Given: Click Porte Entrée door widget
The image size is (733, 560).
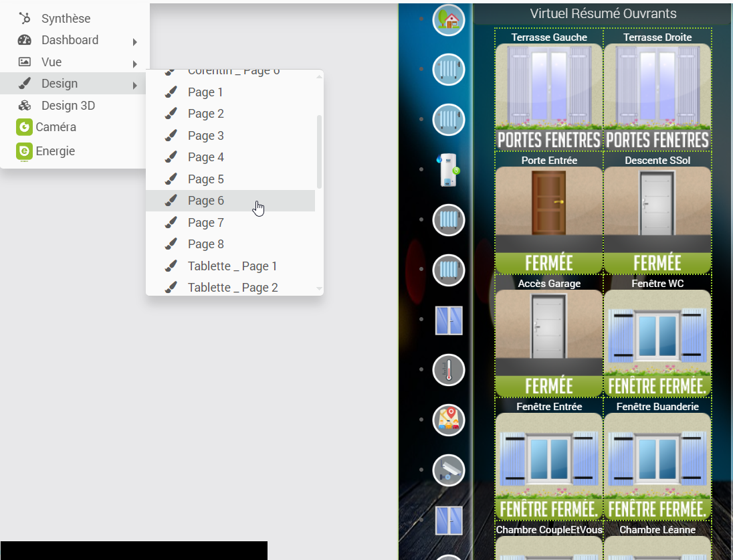Looking at the screenshot, I should pyautogui.click(x=549, y=214).
